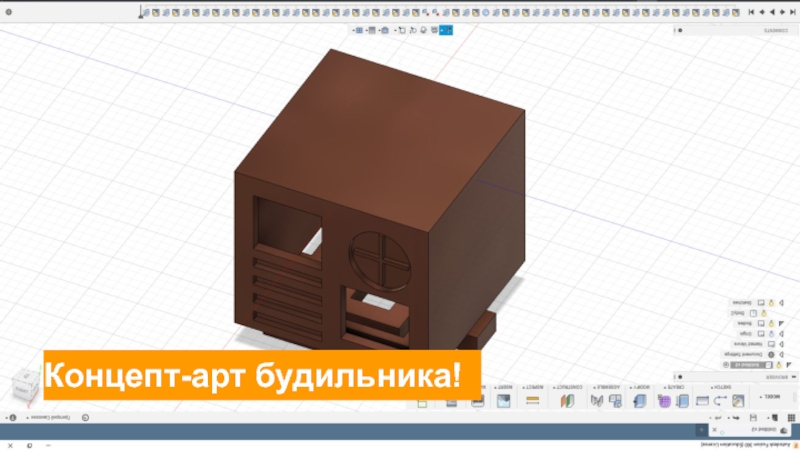This screenshot has width=800, height=450.
Task: Click the timeline playhead marker
Action: click(x=141, y=12)
